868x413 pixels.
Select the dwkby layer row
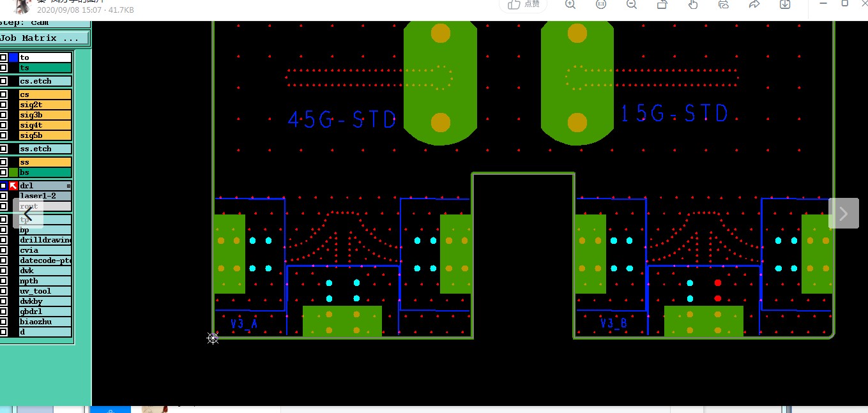coord(45,301)
